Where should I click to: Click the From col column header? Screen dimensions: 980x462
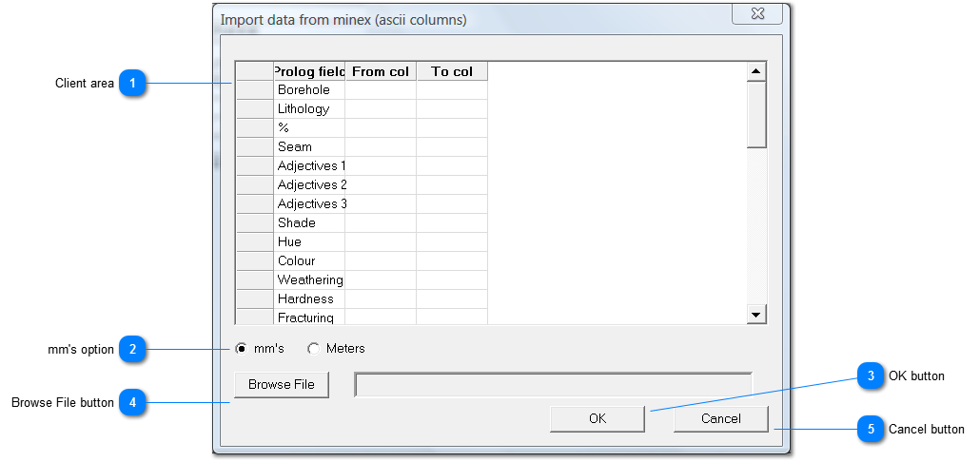(x=381, y=71)
